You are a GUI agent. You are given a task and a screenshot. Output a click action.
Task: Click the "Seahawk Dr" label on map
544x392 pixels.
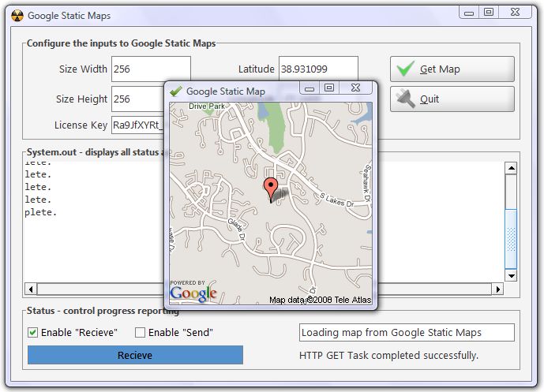click(366, 184)
